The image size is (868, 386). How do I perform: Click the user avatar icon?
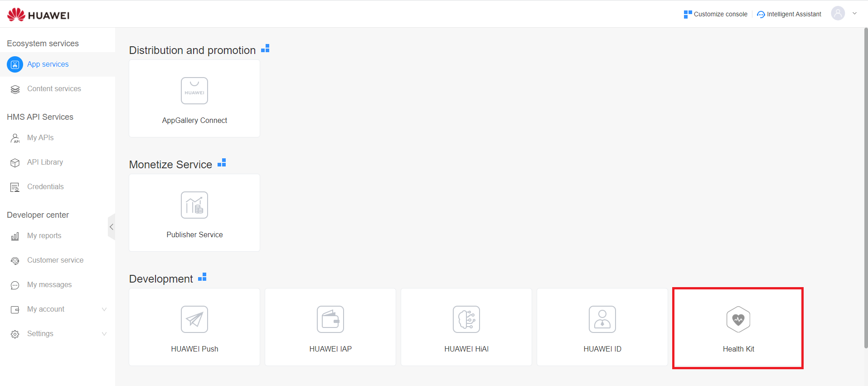[x=838, y=13]
